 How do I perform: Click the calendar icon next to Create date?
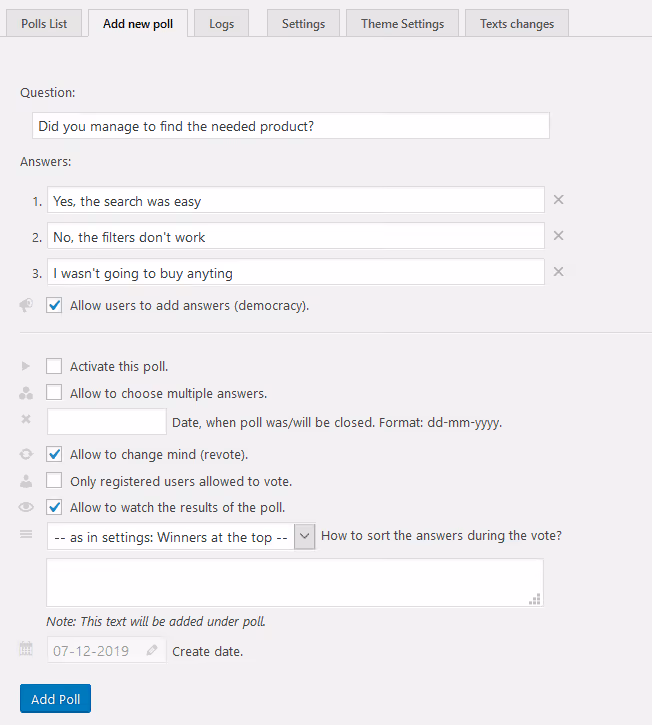coord(26,648)
